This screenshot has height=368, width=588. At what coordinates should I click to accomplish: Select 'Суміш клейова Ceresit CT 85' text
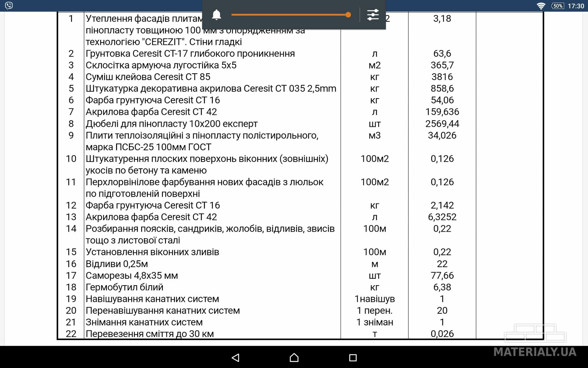point(148,77)
